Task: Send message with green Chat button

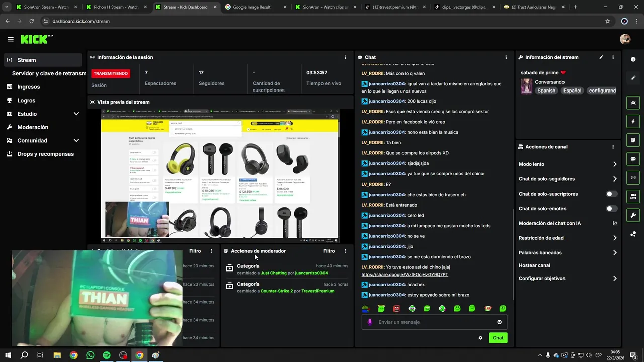Action: (x=498, y=338)
